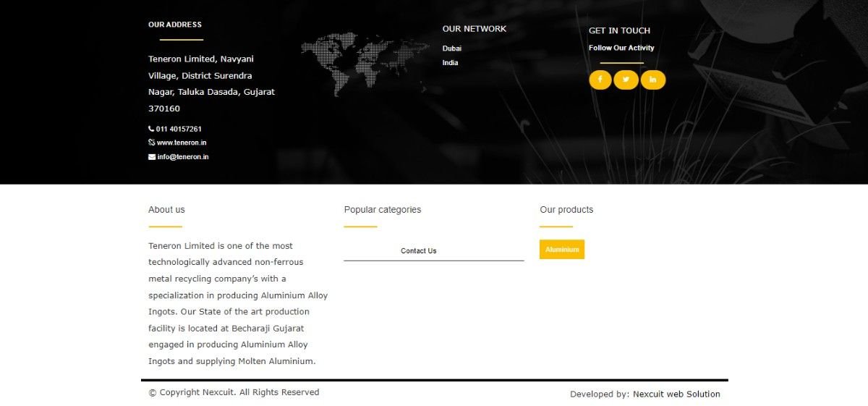
Task: Select Dubai under Our Network
Action: click(x=451, y=48)
